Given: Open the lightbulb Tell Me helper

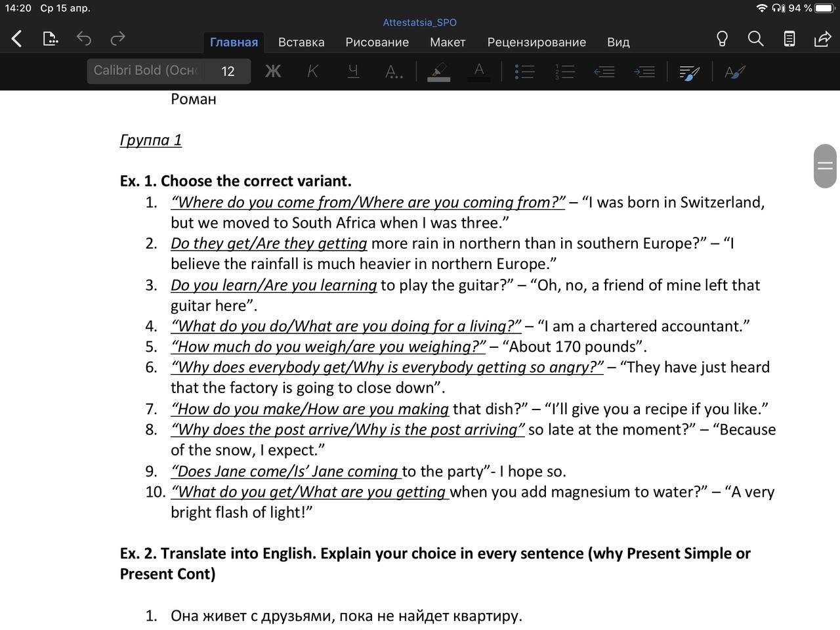Looking at the screenshot, I should tap(722, 39).
